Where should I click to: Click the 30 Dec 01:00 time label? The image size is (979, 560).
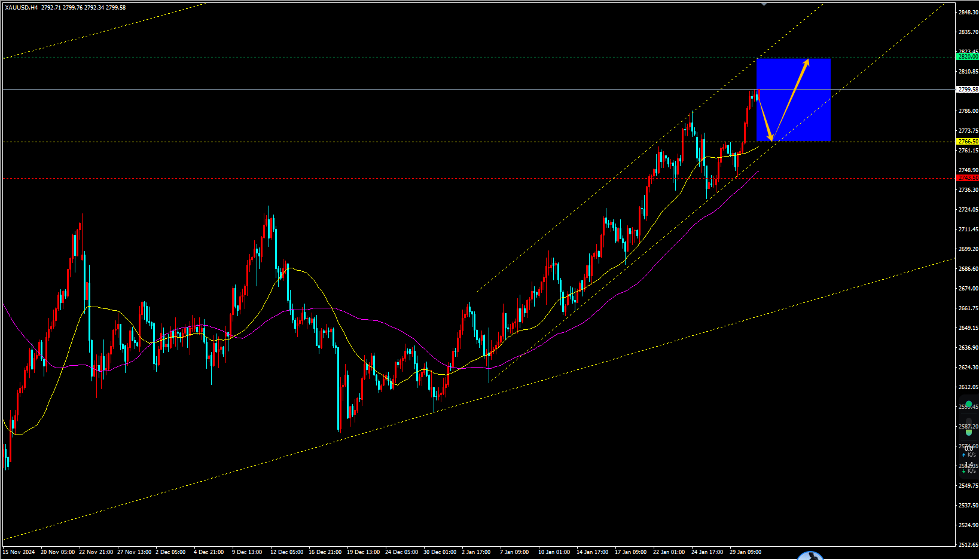pyautogui.click(x=440, y=552)
